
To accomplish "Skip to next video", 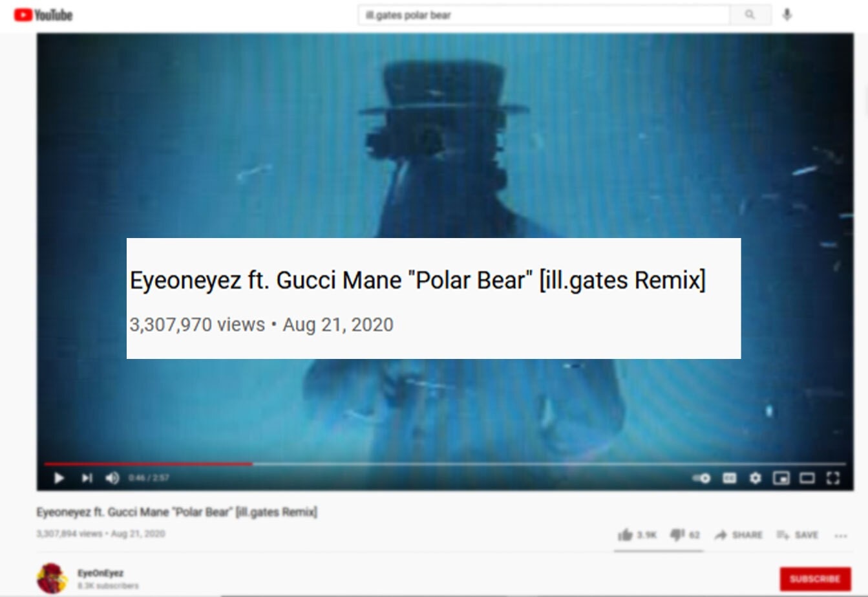I will click(x=87, y=478).
